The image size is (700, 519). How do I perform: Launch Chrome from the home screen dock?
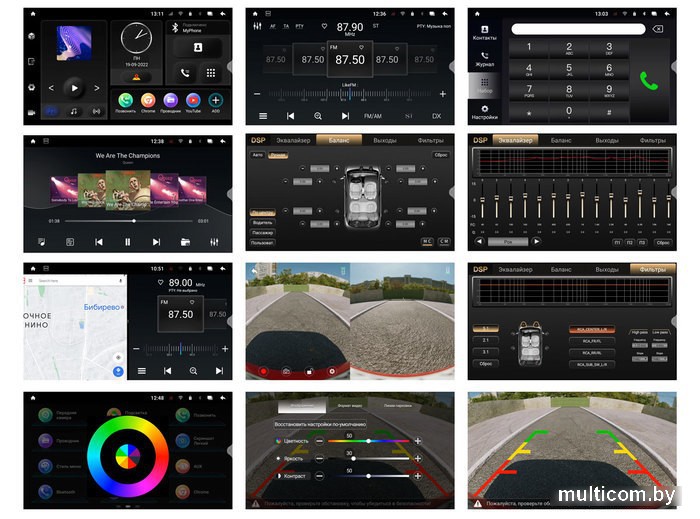(148, 100)
